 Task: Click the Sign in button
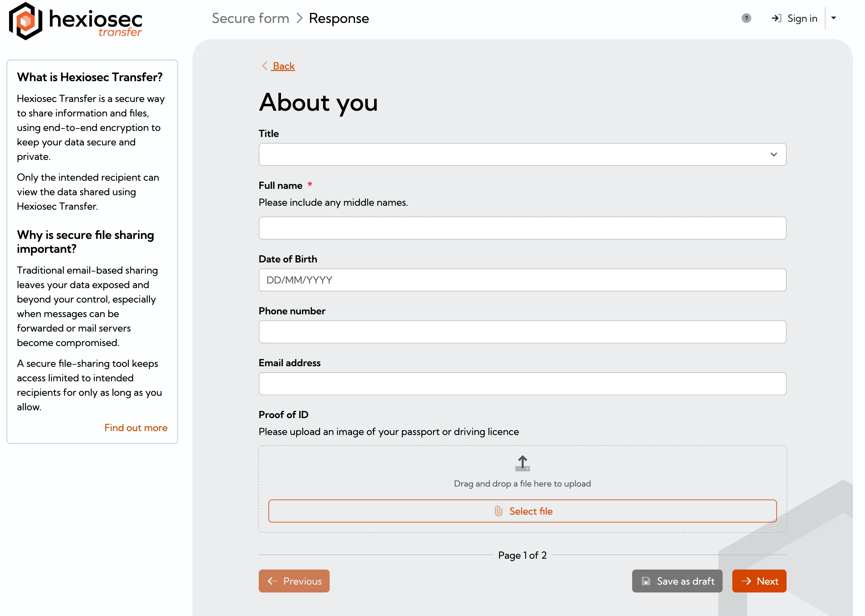pos(794,18)
